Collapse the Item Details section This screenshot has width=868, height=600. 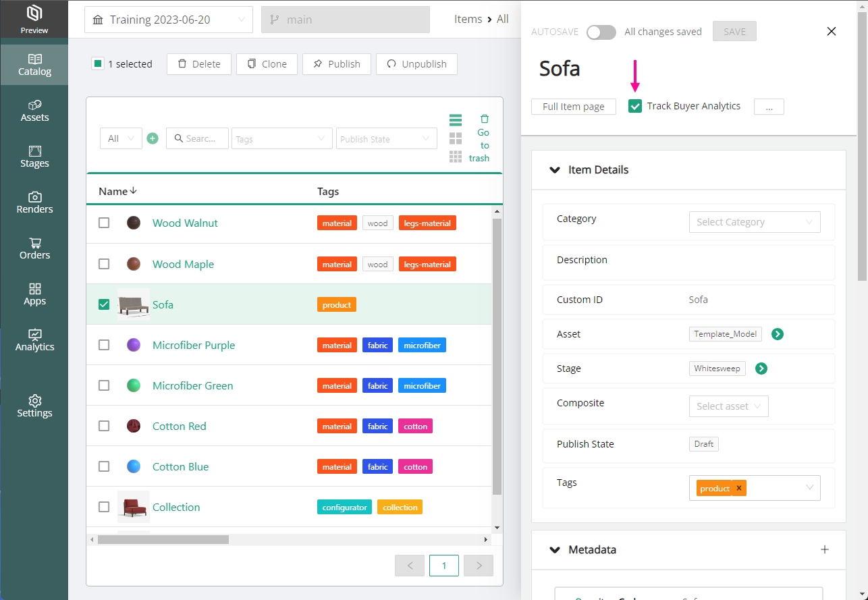[x=555, y=170]
